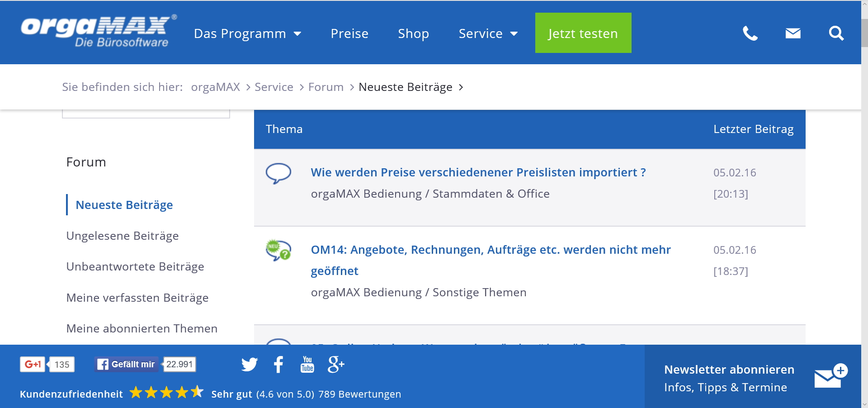Select 'Ungelesene Beiträge' in the sidebar
This screenshot has height=408, width=868.
(x=123, y=236)
